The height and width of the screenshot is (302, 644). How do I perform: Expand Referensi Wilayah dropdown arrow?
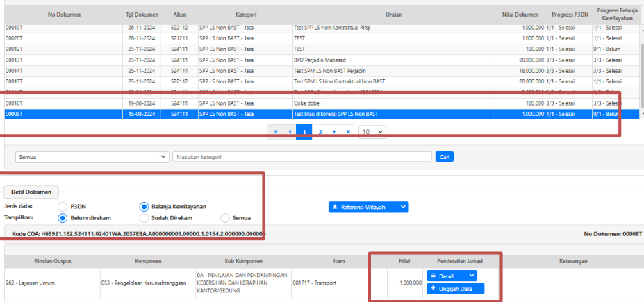tap(402, 207)
